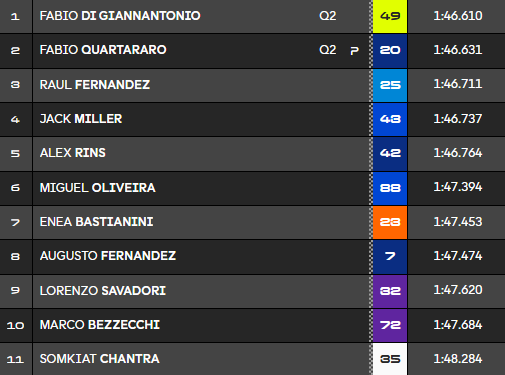
Task: Open Fabio Quartararo rider name
Action: 103,50
